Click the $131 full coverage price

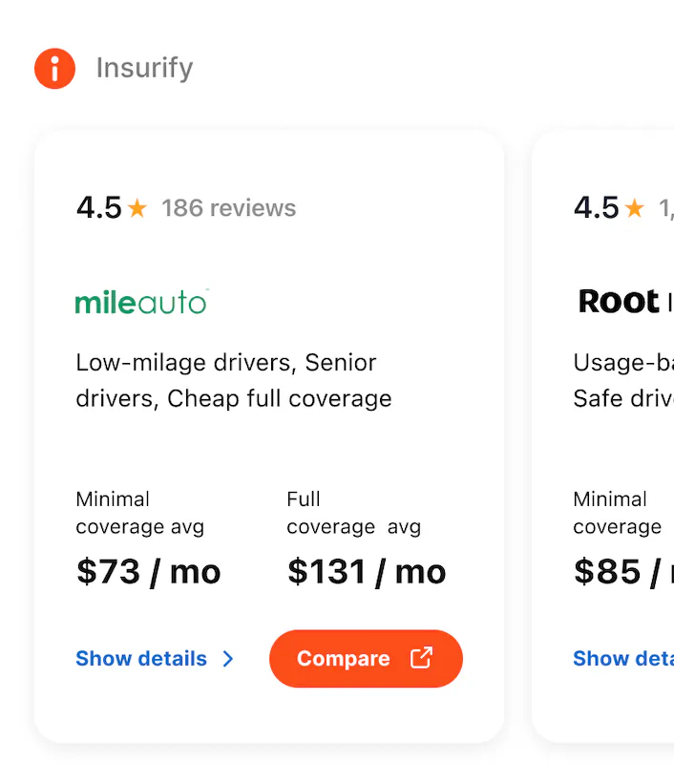pos(366,571)
